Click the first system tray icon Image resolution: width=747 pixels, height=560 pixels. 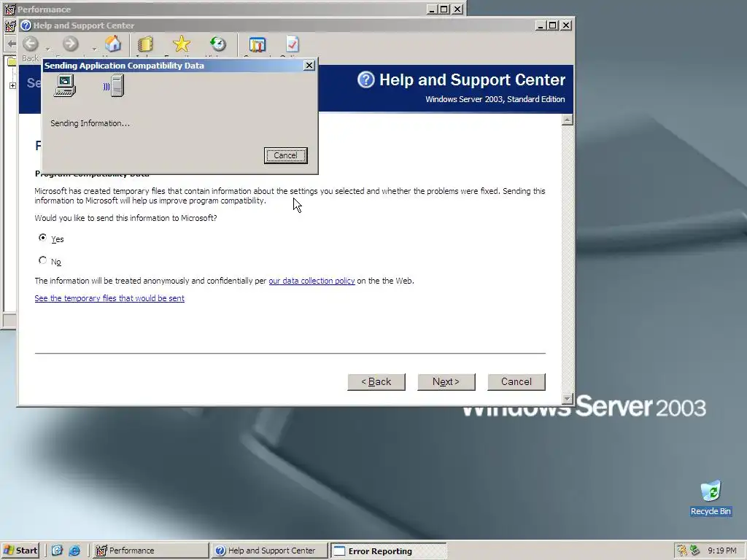tap(682, 551)
